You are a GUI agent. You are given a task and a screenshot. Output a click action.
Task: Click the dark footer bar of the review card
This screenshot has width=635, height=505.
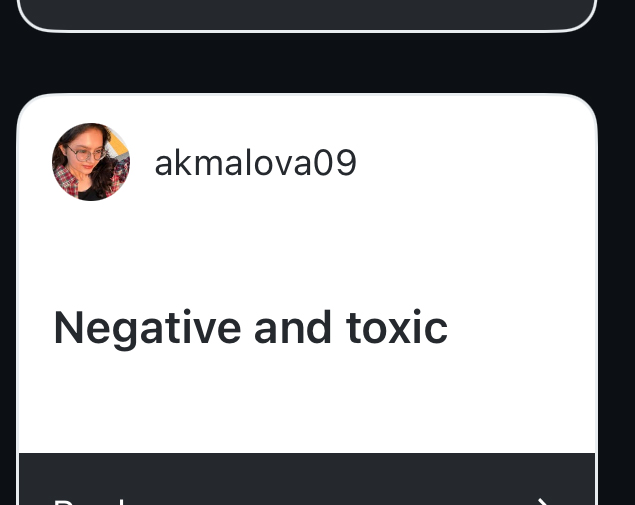click(x=307, y=479)
